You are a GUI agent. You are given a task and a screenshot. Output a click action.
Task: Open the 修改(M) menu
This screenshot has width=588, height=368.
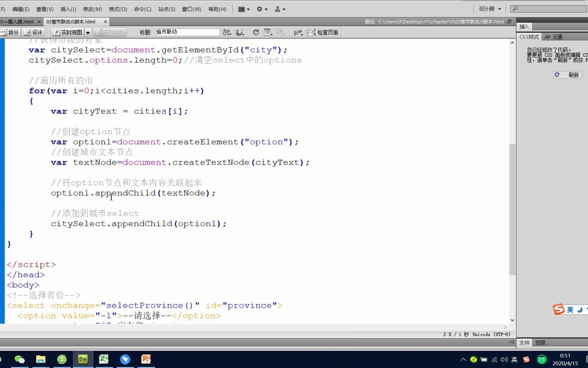click(92, 9)
